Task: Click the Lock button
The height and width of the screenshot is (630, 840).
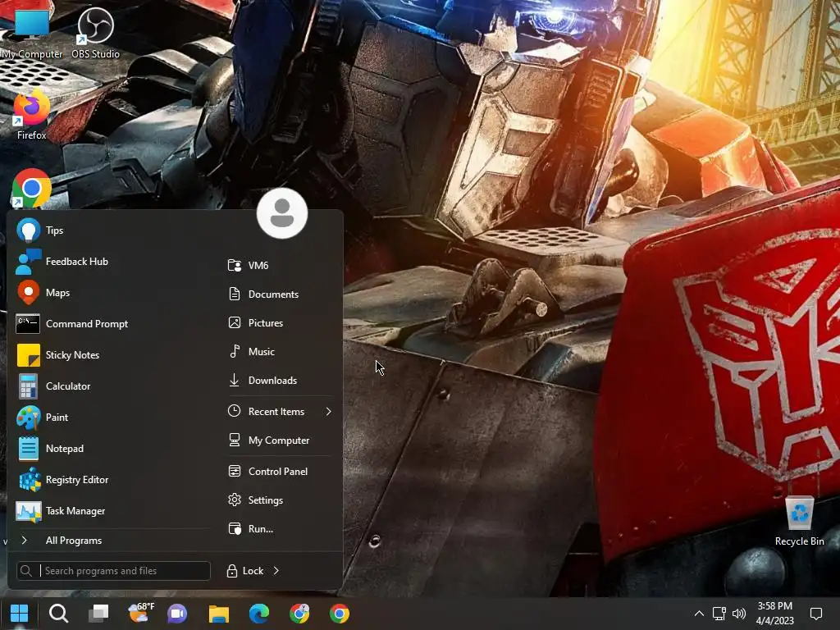Action: click(245, 571)
